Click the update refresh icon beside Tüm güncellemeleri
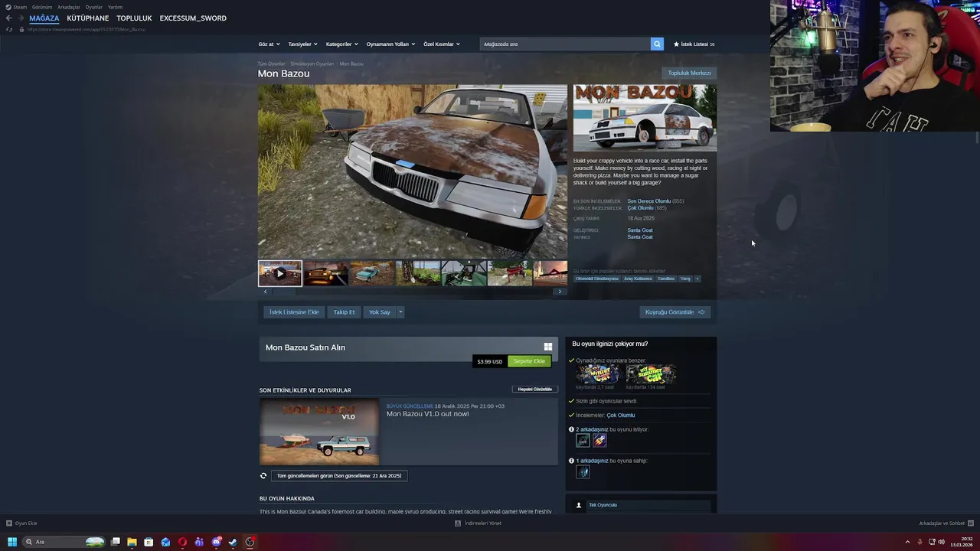Image resolution: width=980 pixels, height=551 pixels. coord(263,475)
